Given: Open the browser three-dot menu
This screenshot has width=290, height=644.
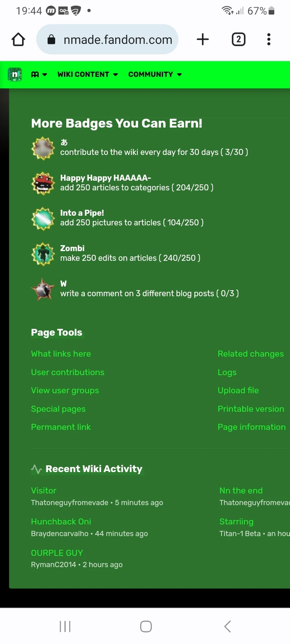Looking at the screenshot, I should point(268,39).
